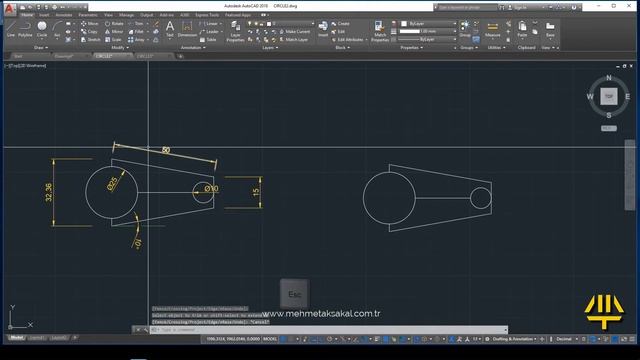640x360 pixels.
Task: Insert a Table from the Annotation panel
Action: click(208, 40)
